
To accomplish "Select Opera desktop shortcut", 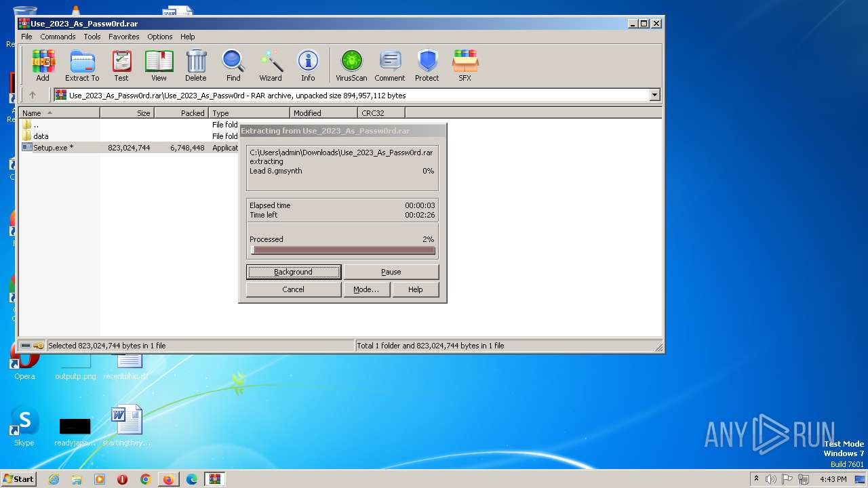I will coord(24,367).
